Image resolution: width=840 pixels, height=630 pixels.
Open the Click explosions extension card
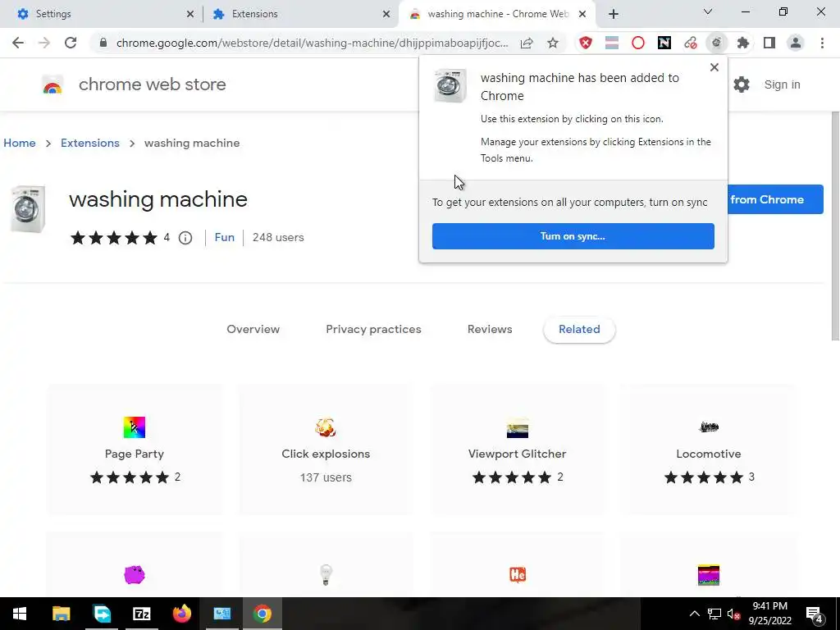pyautogui.click(x=326, y=450)
